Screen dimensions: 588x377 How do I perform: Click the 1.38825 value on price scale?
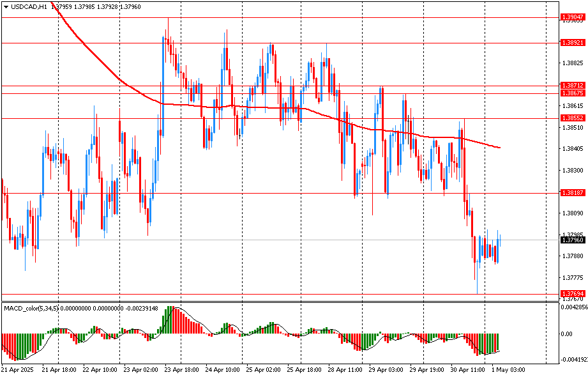tap(572, 63)
